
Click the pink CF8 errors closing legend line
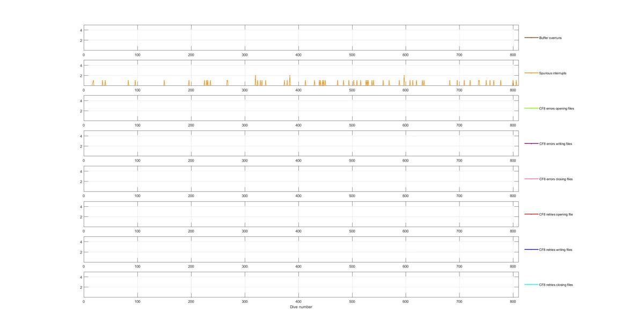click(x=531, y=179)
